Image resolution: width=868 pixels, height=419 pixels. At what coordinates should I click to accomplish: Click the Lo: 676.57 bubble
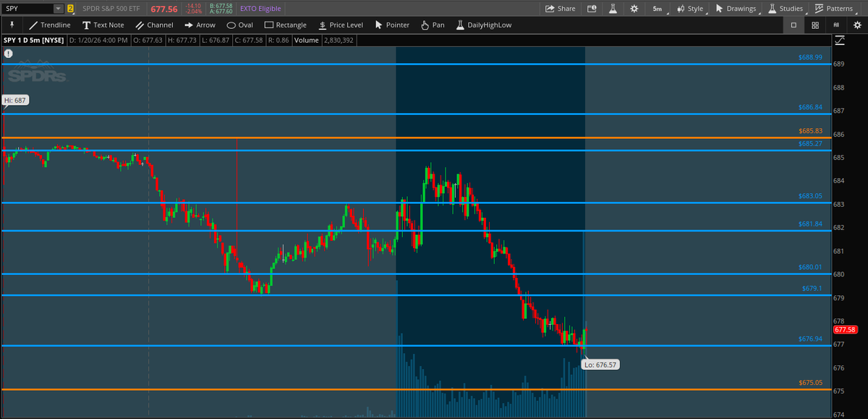tap(600, 365)
